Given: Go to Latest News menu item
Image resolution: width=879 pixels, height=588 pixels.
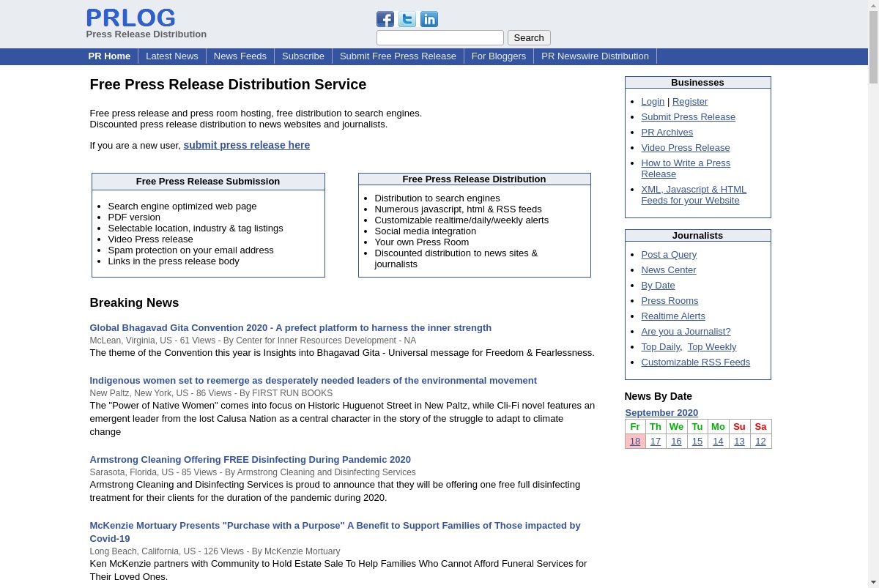Looking at the screenshot, I should [x=172, y=56].
